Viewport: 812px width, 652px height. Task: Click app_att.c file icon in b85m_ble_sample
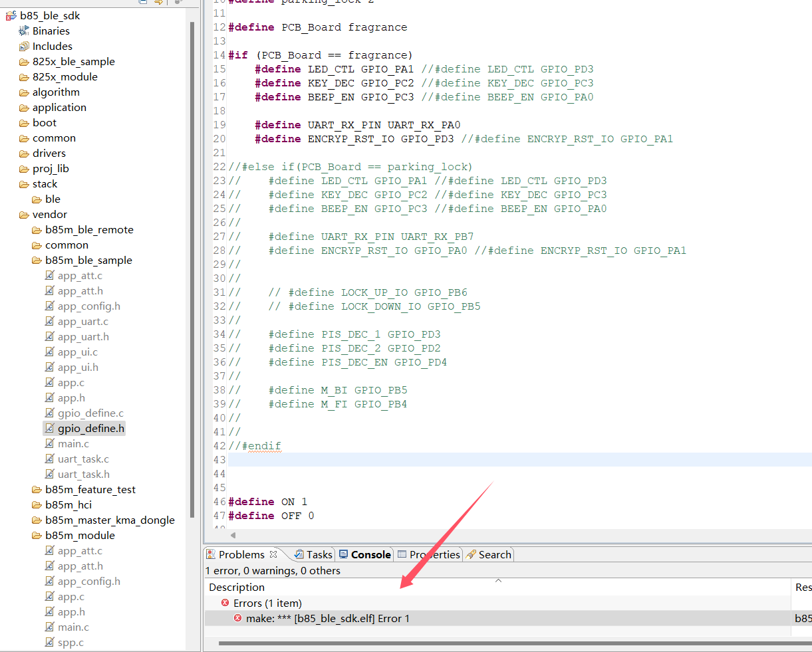(50, 275)
